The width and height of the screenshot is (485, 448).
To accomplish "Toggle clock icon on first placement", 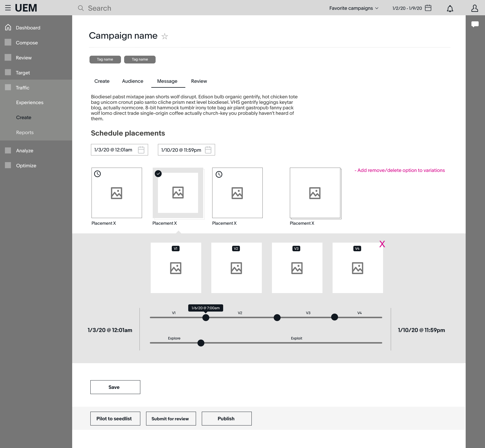I will tap(98, 174).
